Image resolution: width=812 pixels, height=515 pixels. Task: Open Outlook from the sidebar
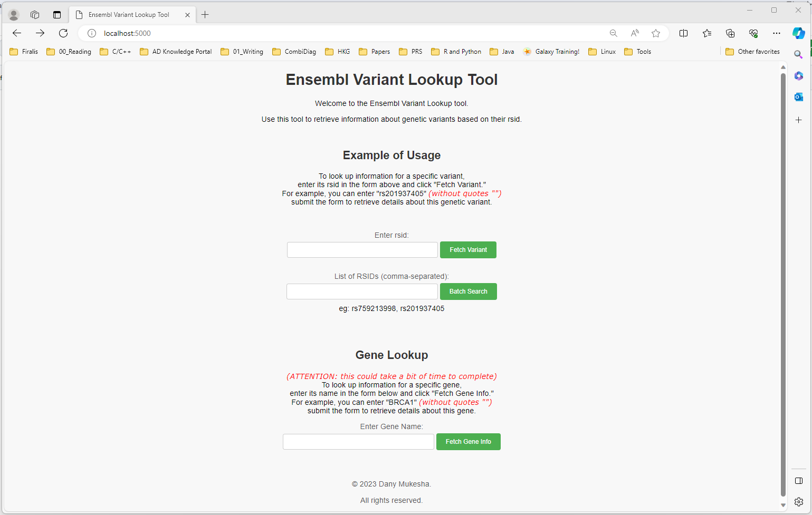click(798, 96)
